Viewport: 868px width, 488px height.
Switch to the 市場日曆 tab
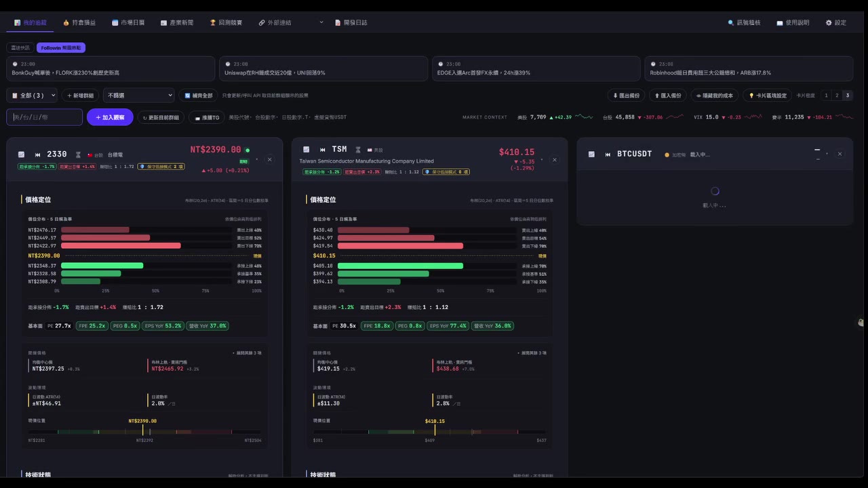[128, 22]
